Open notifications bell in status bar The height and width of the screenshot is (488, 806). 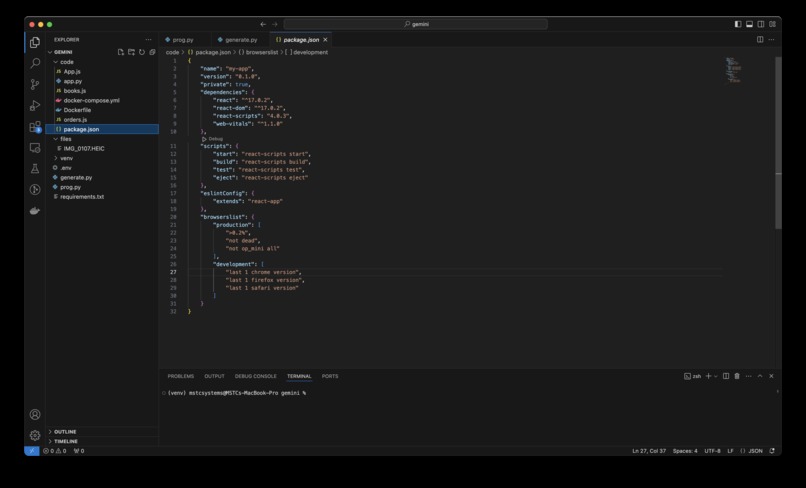point(772,451)
